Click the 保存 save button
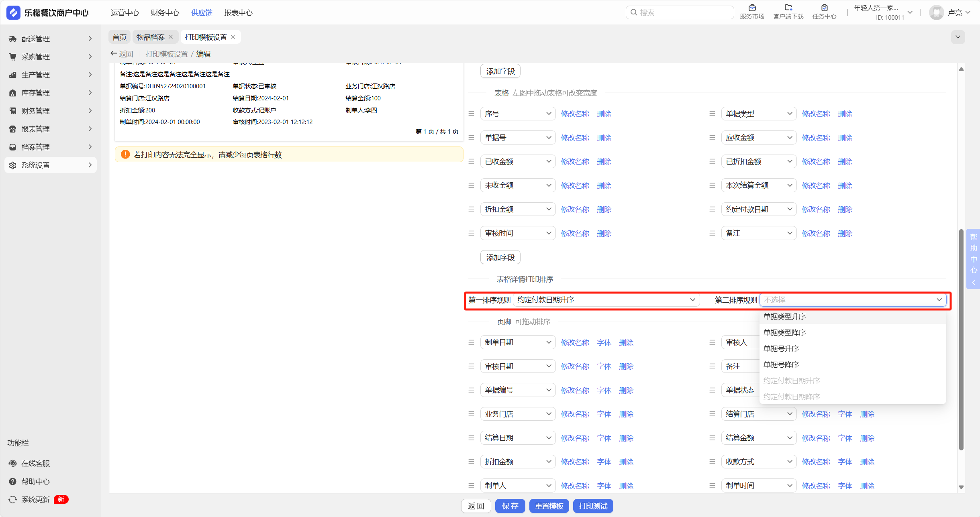980x517 pixels. tap(510, 506)
